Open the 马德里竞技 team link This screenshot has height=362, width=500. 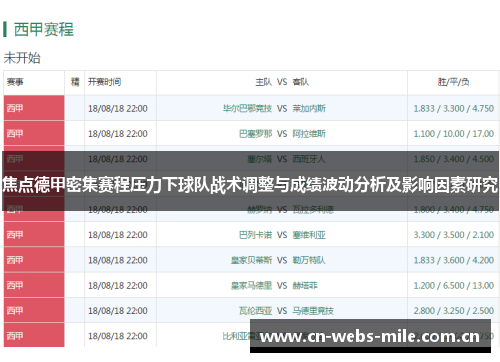pyautogui.click(x=313, y=311)
